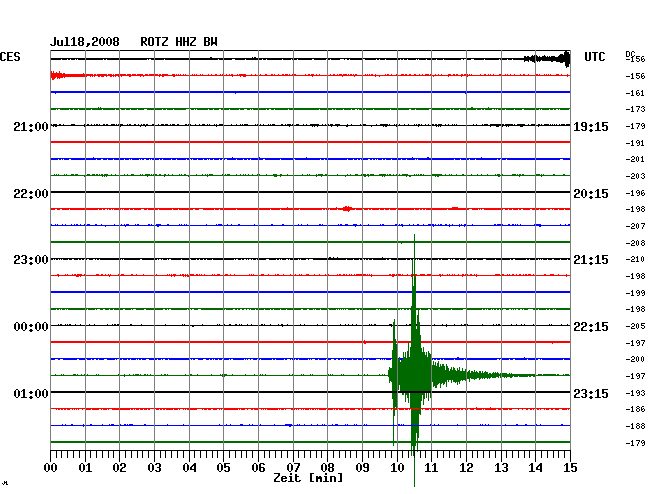Viewport: 650px width, 494px height.
Task: Click the DC offset value -188
Action: pos(635,426)
